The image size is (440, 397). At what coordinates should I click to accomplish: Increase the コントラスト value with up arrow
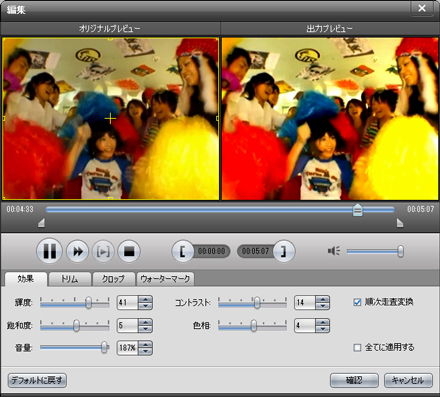pyautogui.click(x=322, y=299)
